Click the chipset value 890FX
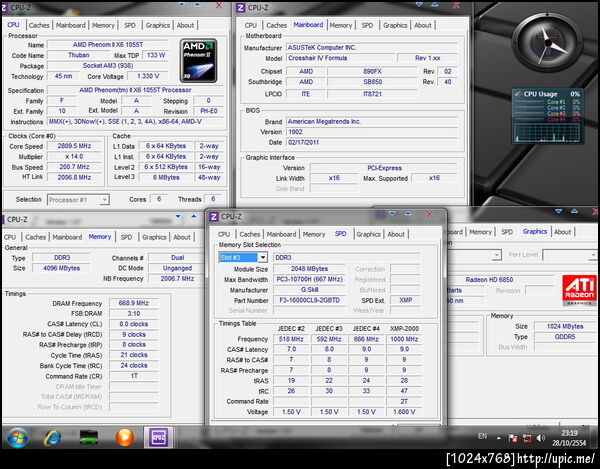 tap(372, 72)
